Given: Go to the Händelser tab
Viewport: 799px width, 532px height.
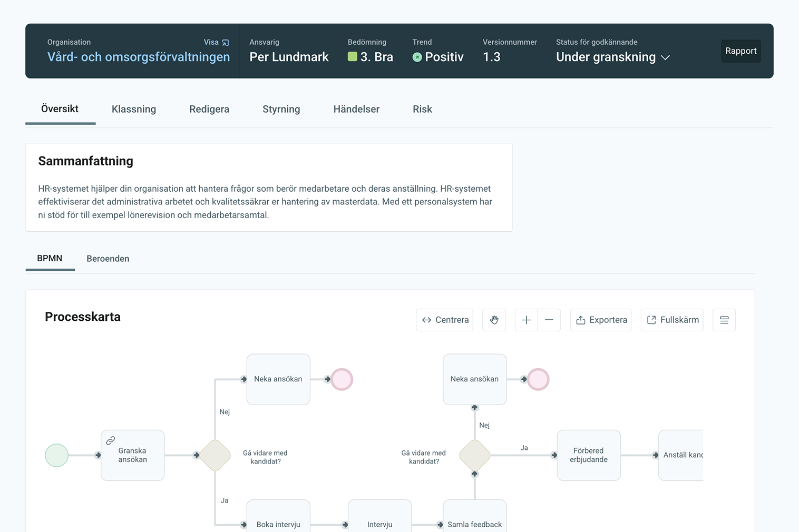Looking at the screenshot, I should (356, 109).
